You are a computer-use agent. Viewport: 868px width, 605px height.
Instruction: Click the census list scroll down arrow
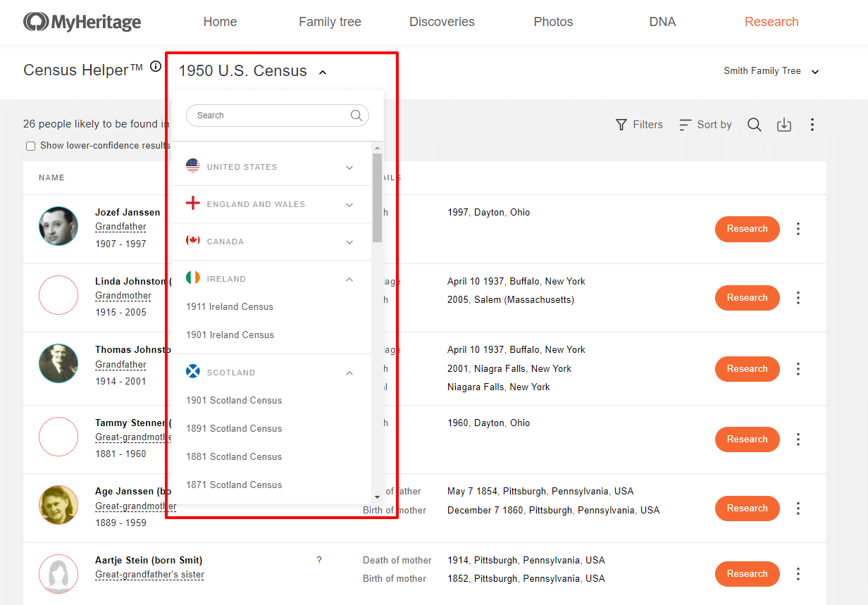378,497
